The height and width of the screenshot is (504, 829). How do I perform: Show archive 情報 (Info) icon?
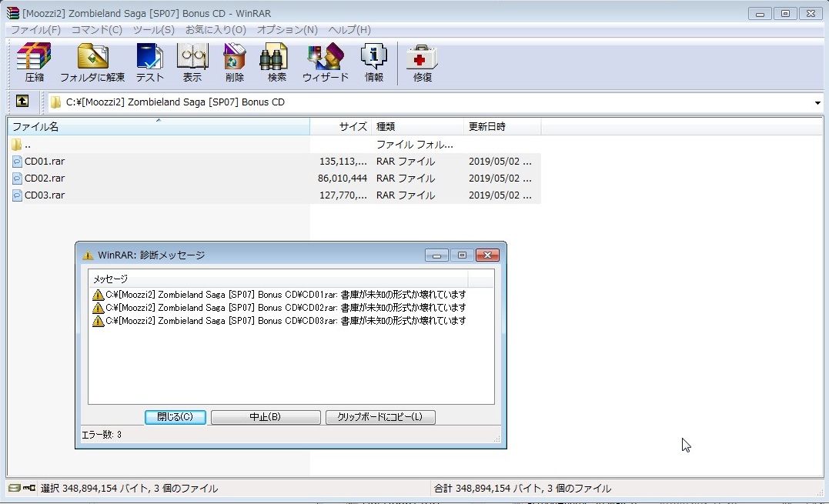tap(374, 62)
